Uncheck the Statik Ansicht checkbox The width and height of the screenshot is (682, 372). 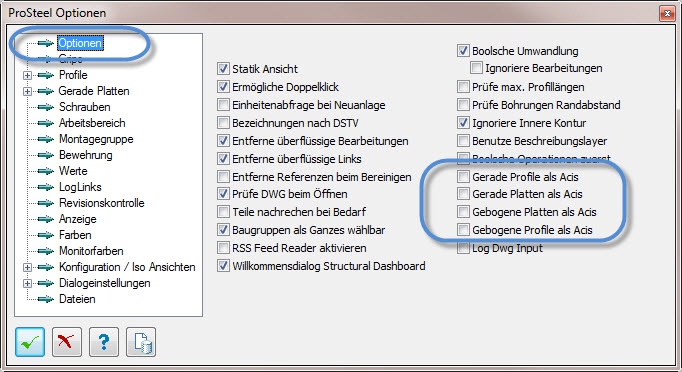pyautogui.click(x=223, y=69)
